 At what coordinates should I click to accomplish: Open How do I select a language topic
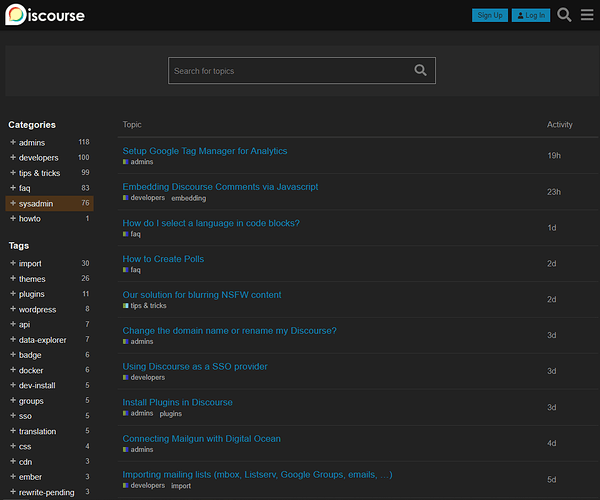click(x=211, y=223)
